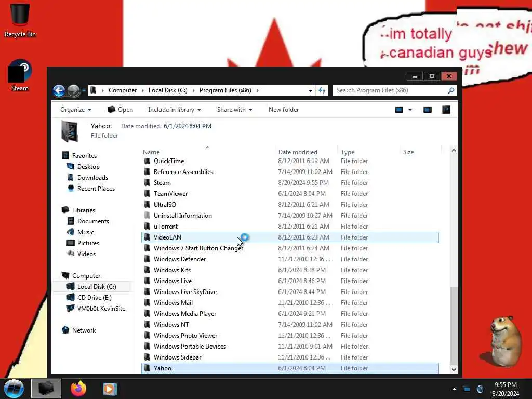Viewport: 532px width, 399px height.
Task: Change view with the views icon
Action: click(x=399, y=110)
